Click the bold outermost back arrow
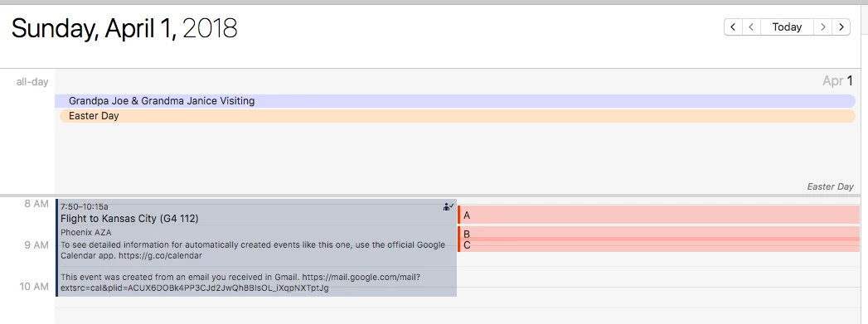Screen dimensions: 868x324 733,27
